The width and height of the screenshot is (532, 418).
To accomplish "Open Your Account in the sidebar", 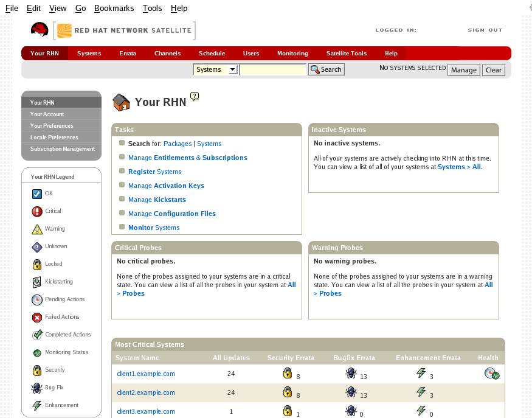I will tap(47, 114).
